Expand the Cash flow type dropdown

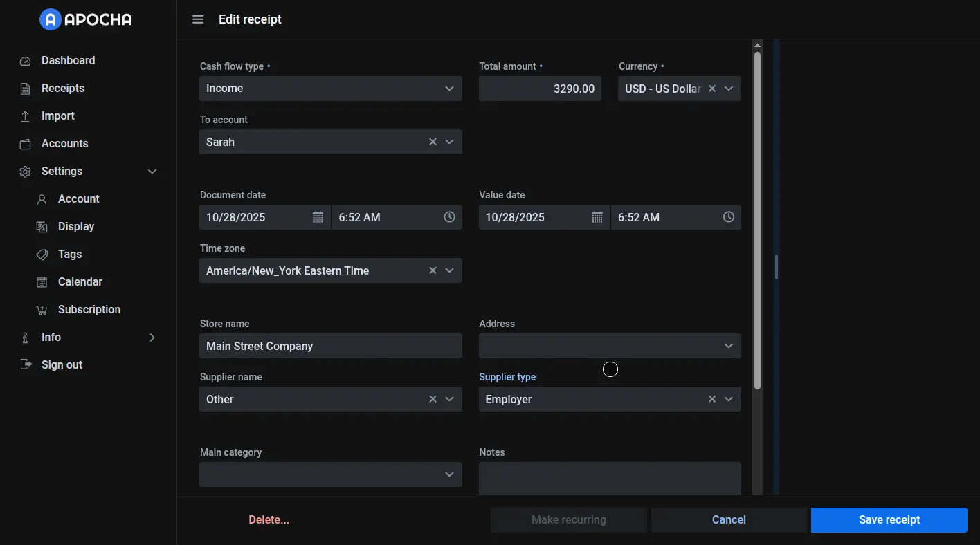(x=449, y=89)
